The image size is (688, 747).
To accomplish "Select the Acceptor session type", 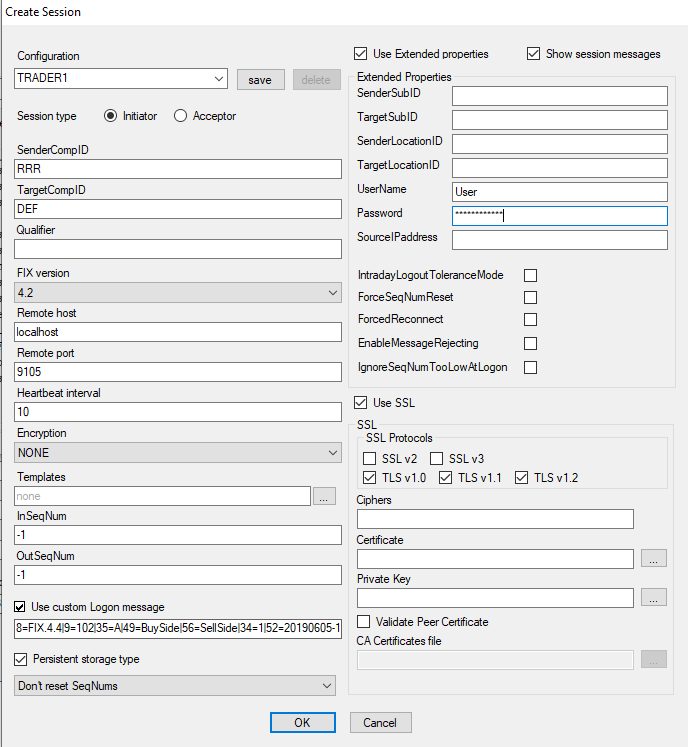I will coord(181,116).
